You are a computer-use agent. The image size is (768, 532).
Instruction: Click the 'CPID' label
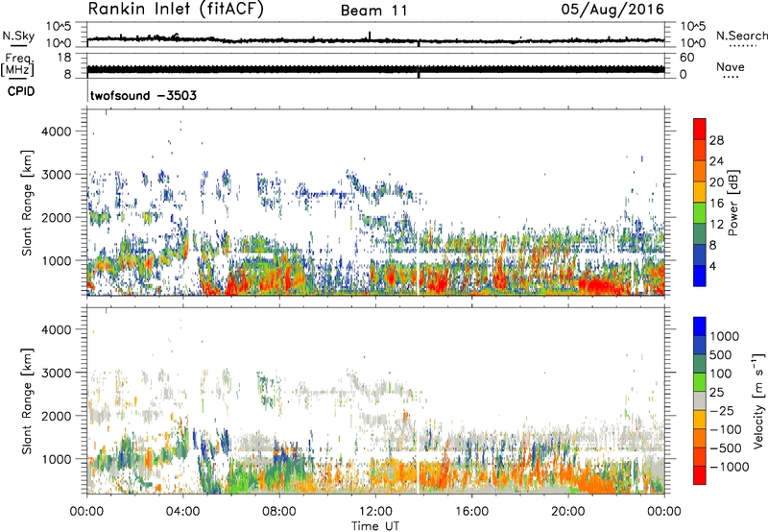coord(21,91)
